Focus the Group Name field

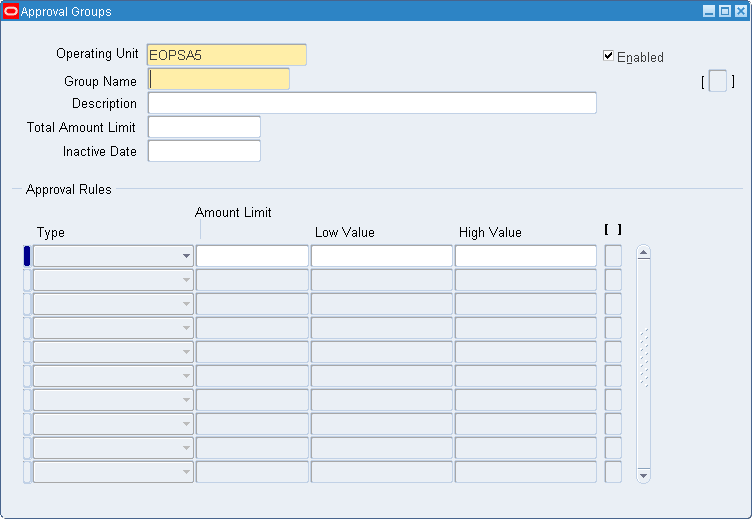coord(219,79)
